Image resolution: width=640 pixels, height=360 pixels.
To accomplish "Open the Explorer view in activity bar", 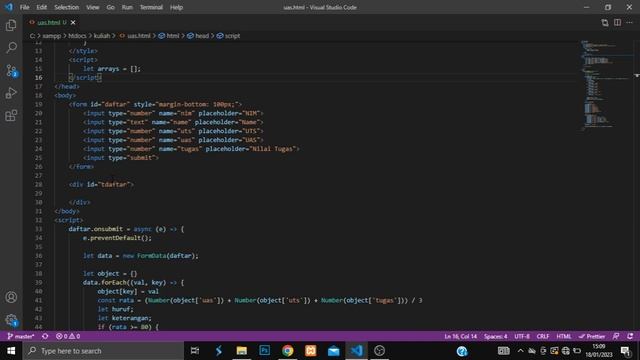I will coord(11,25).
